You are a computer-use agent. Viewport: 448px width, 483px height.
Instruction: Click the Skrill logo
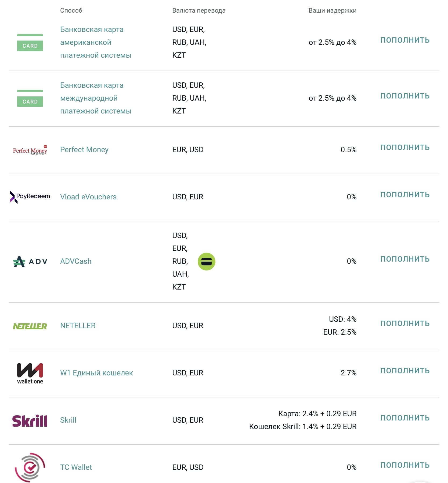[30, 420]
